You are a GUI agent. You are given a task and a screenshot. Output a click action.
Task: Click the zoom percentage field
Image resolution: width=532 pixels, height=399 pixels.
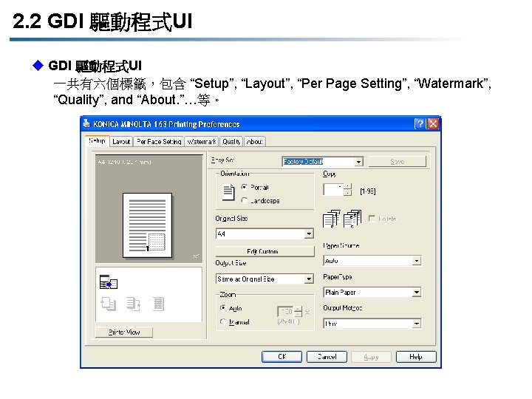(285, 312)
